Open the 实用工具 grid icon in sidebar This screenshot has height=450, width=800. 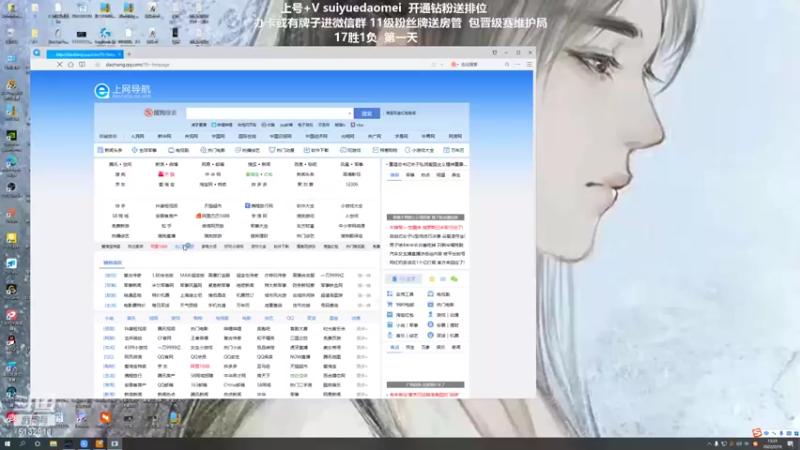tap(390, 294)
